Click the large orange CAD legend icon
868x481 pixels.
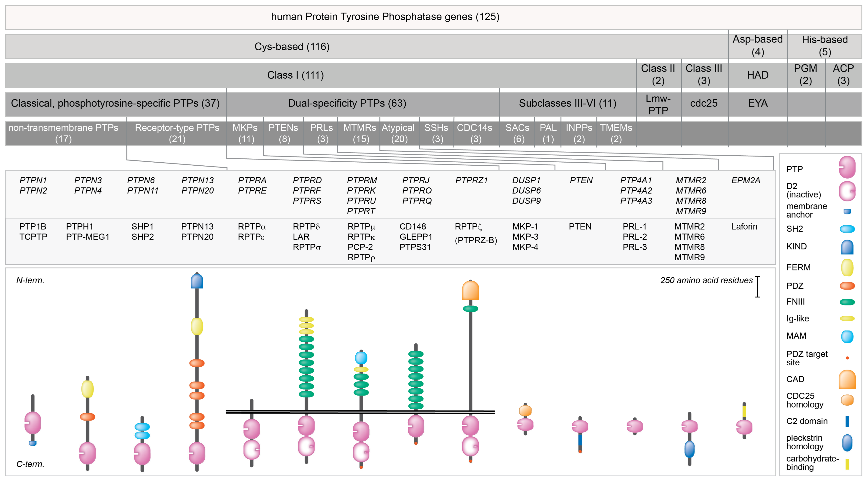pyautogui.click(x=847, y=380)
